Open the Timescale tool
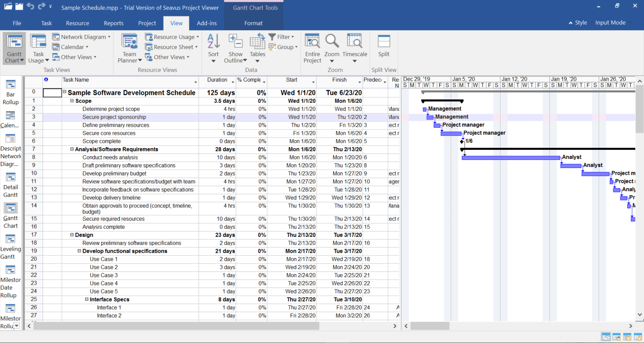This screenshot has height=343, width=644. 355,49
